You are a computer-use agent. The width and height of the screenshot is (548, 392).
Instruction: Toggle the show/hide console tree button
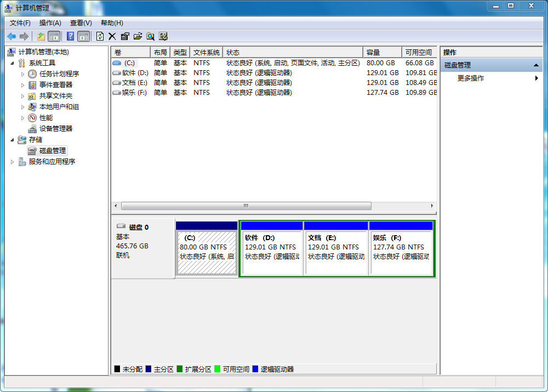tap(54, 36)
